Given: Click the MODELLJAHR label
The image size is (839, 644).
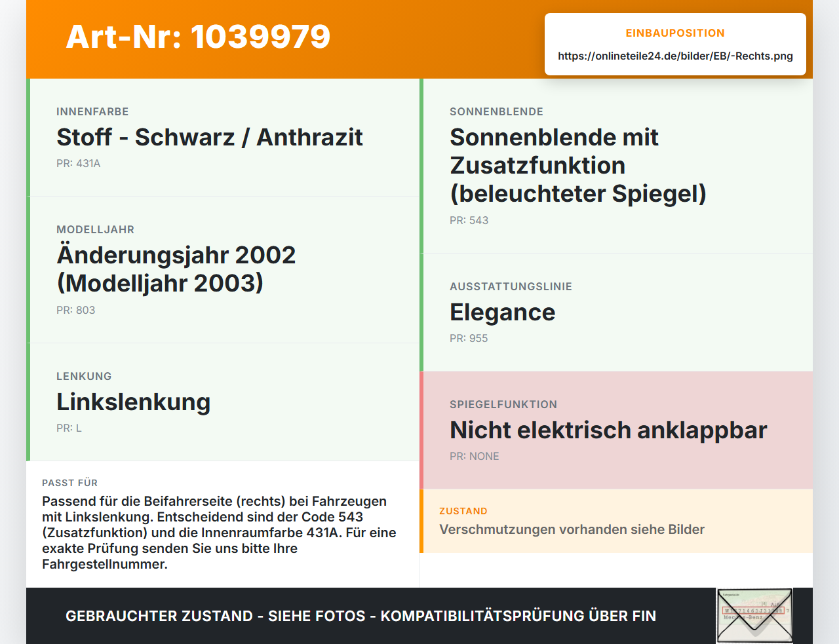Looking at the screenshot, I should coord(95,229).
